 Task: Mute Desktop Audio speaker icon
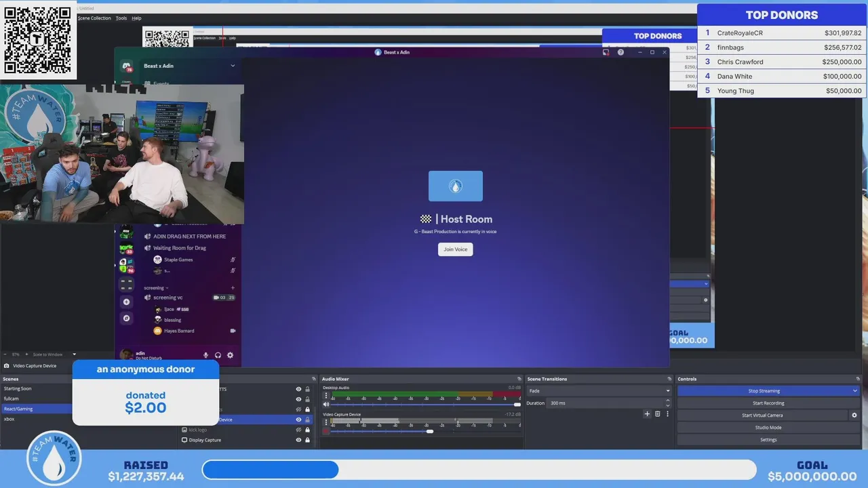pos(326,404)
